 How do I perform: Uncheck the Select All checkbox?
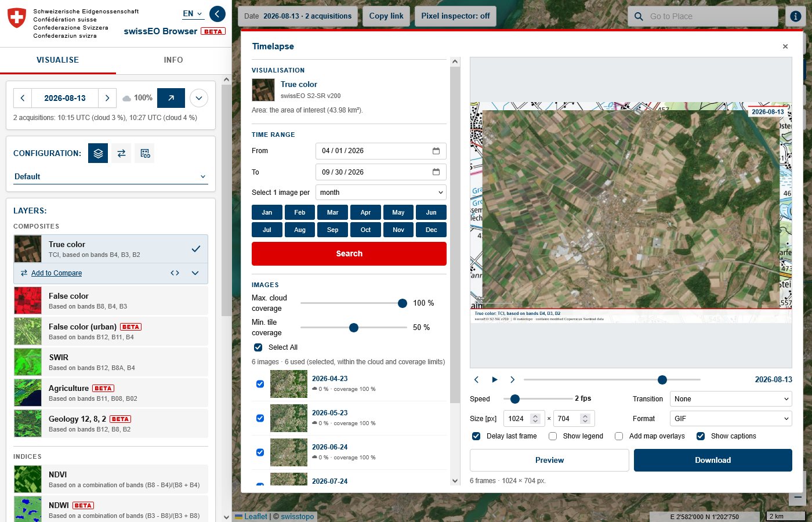tap(258, 347)
